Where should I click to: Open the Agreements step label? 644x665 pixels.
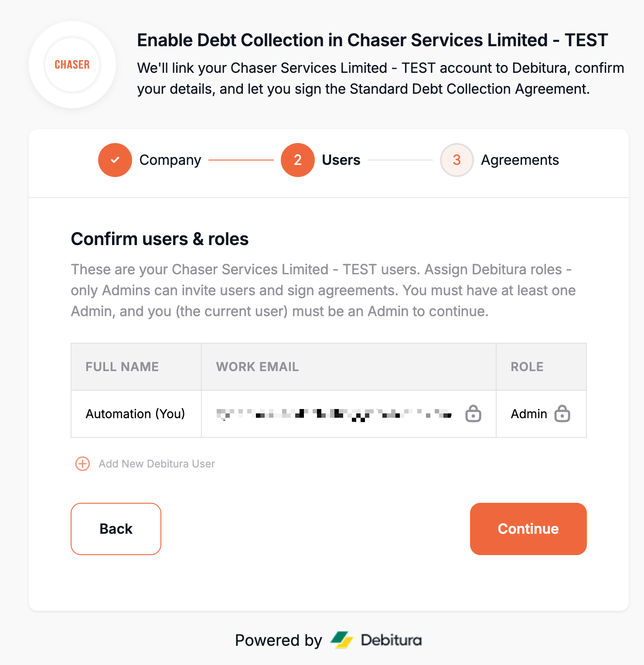(x=520, y=160)
